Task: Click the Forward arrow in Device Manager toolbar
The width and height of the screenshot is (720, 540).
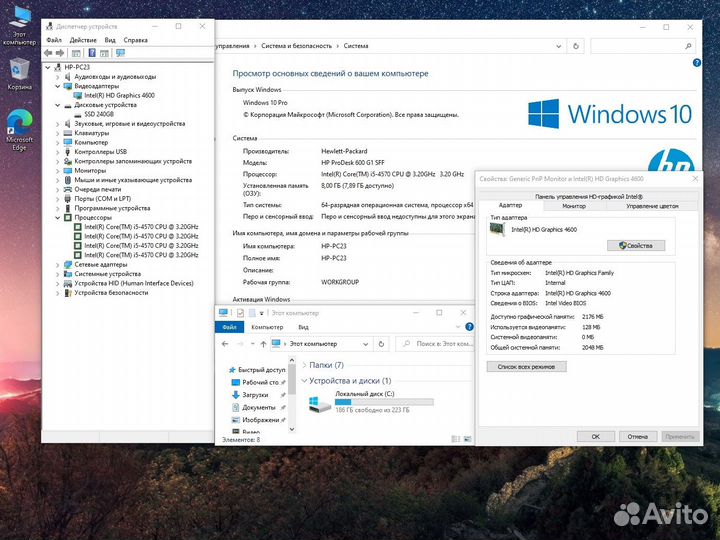Action: [x=60, y=53]
